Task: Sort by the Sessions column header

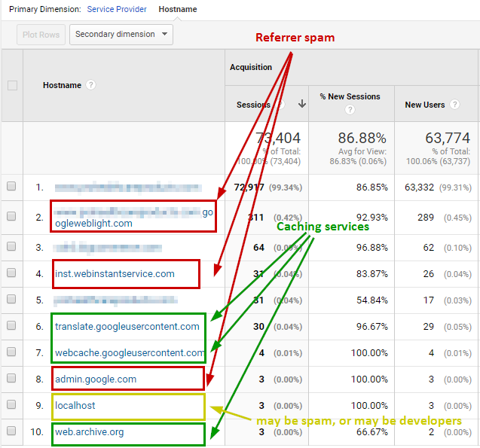Action: (253, 105)
